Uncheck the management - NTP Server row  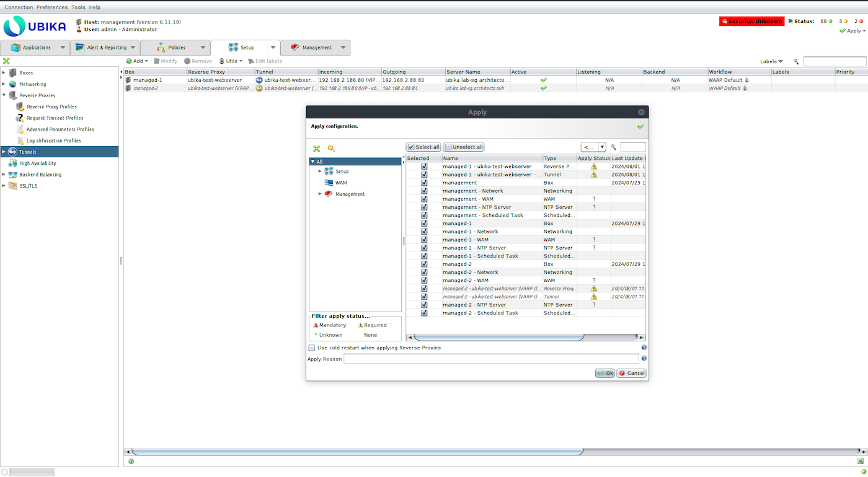[x=424, y=208]
